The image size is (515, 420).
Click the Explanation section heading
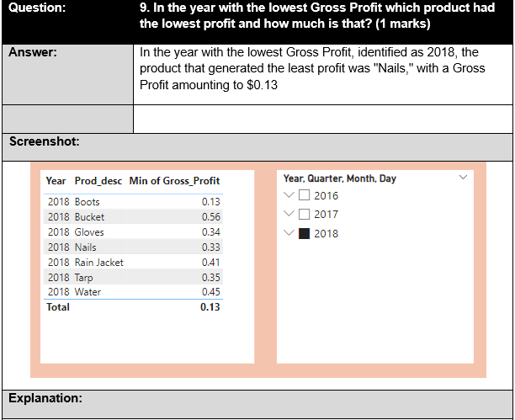(x=45, y=397)
